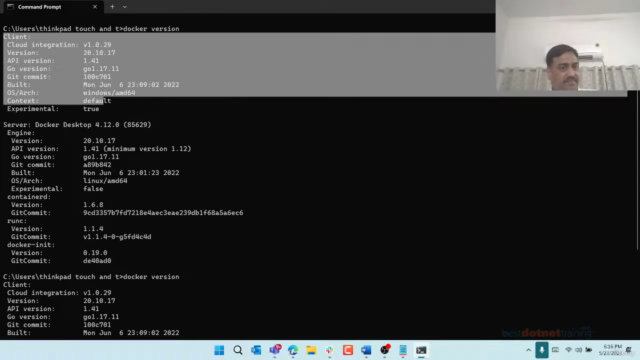The image size is (640, 360).
Task: Click the containerd GitCommit hash value
Action: tap(163, 213)
